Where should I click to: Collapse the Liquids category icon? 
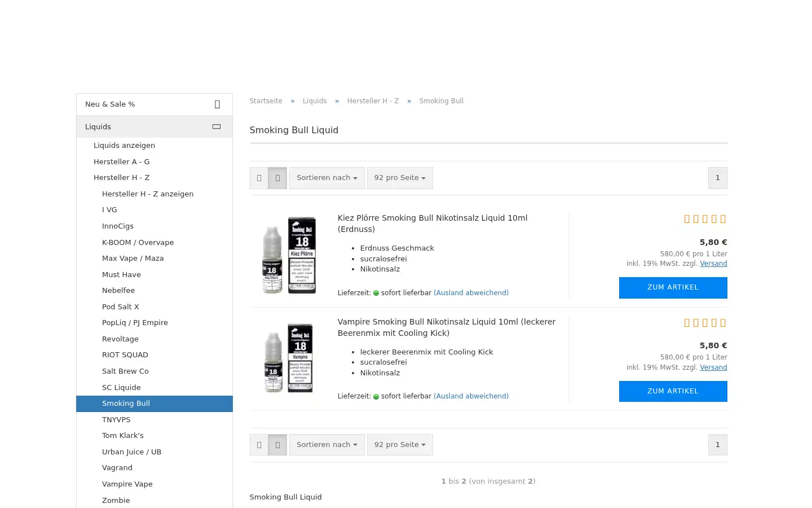tap(217, 127)
